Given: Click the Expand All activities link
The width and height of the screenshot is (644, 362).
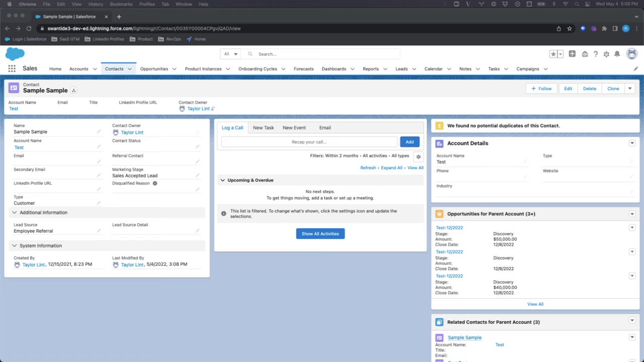Looking at the screenshot, I should (x=391, y=168).
